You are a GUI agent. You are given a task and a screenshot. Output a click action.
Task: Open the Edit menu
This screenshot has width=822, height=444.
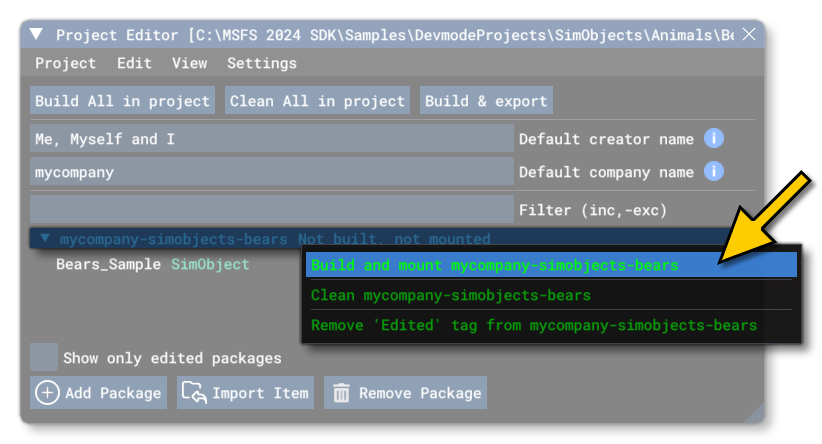pyautogui.click(x=134, y=63)
